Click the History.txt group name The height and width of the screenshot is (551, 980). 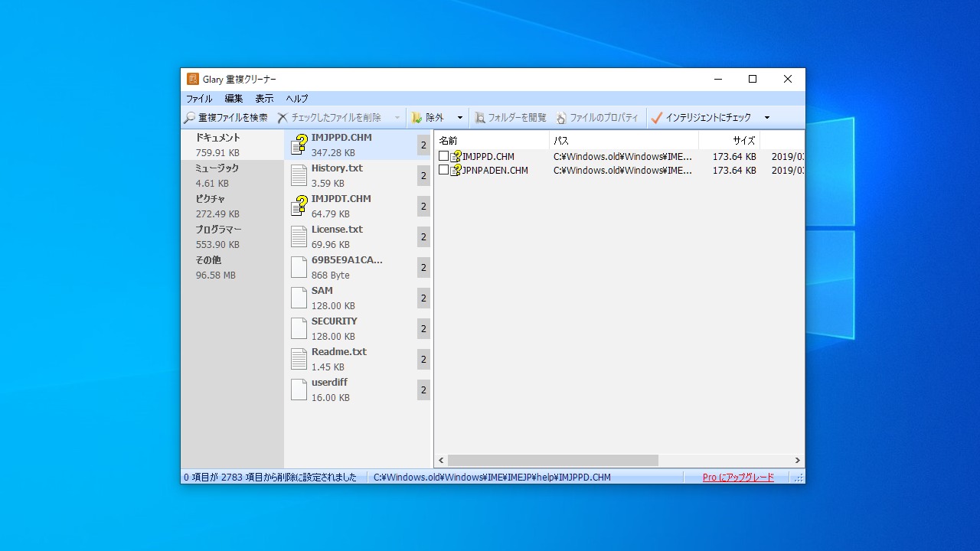click(337, 168)
